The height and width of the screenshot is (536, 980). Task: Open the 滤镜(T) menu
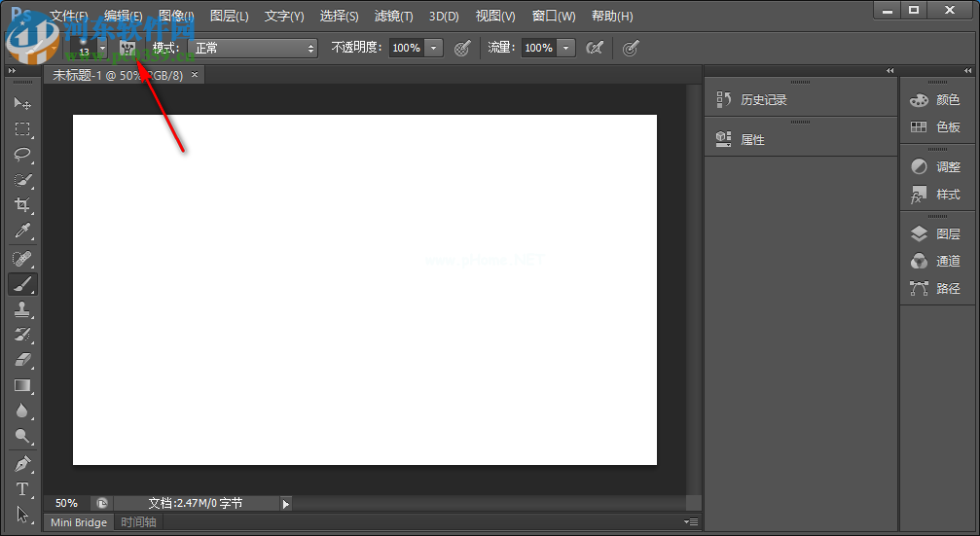(x=393, y=17)
